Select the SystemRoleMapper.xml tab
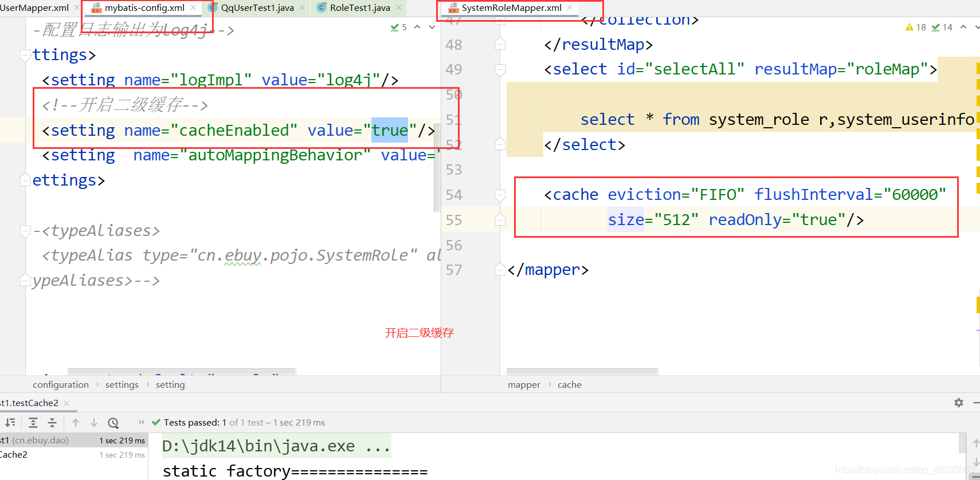Viewport: 980px width, 480px height. click(x=511, y=8)
